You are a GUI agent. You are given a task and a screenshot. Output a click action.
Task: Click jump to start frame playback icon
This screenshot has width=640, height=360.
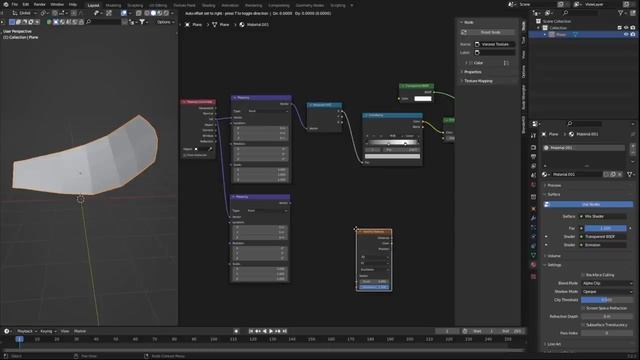[251, 331]
